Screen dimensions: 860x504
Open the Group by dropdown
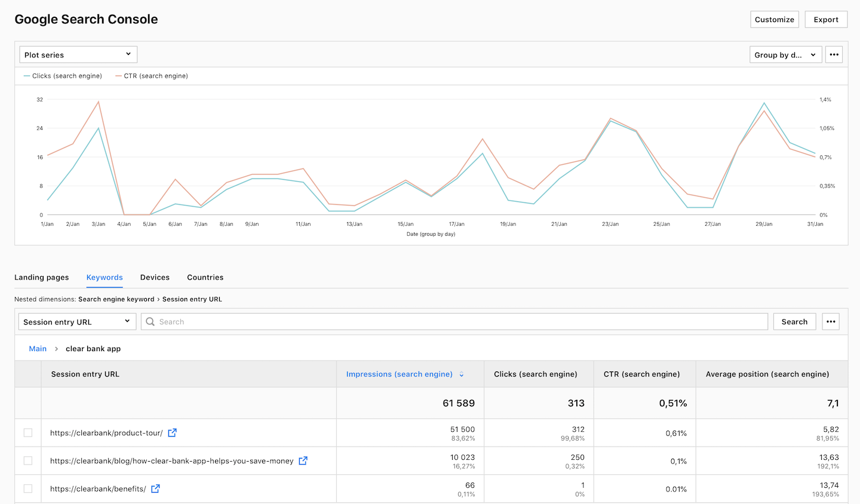786,55
